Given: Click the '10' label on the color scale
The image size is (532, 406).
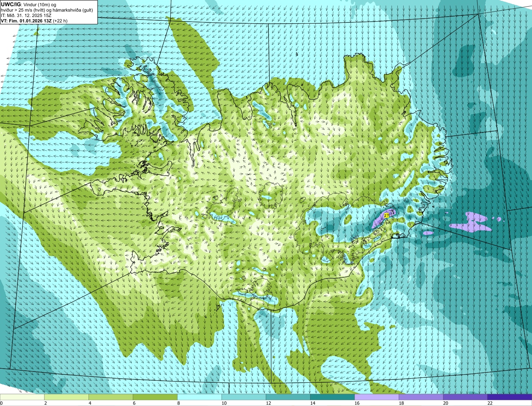Looking at the screenshot, I should pos(224,403).
